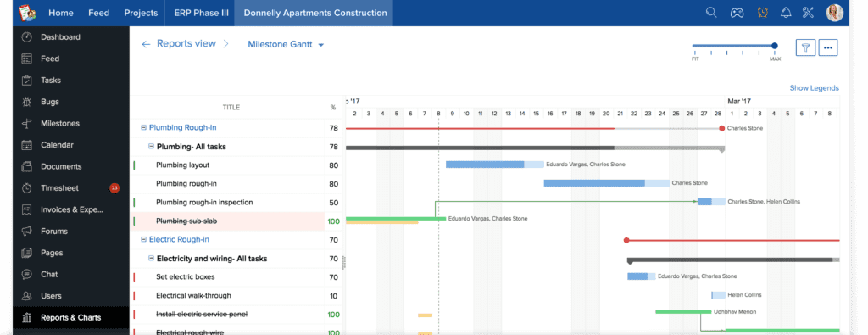
Task: Click the filter funnel button
Action: click(805, 47)
